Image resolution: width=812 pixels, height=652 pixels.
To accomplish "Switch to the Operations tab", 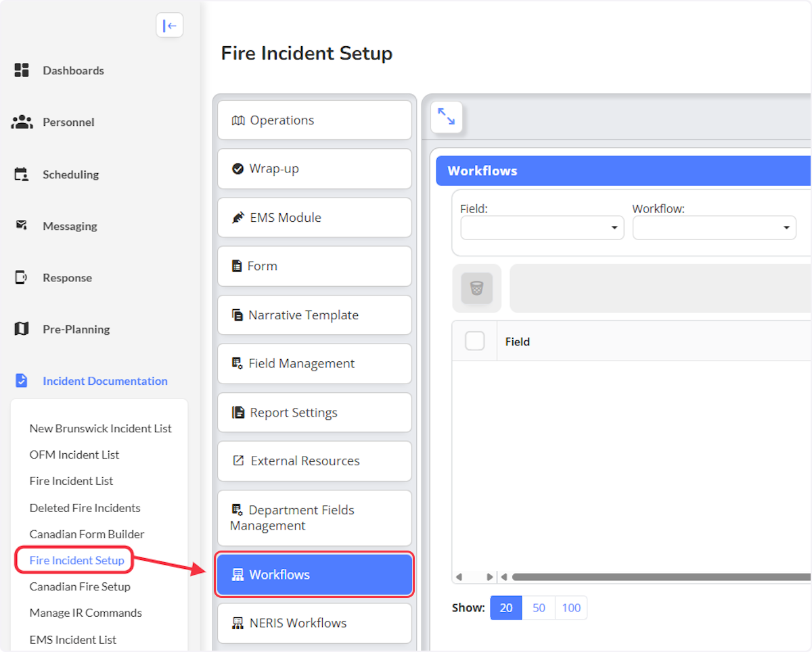I will click(x=315, y=120).
